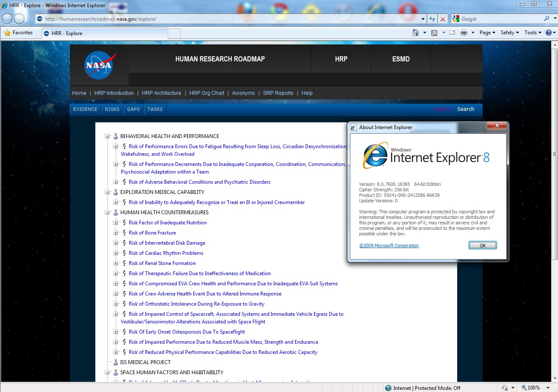Viewport: 558px width, 392px height.
Task: Click the Search link in blue bar
Action: click(x=466, y=109)
